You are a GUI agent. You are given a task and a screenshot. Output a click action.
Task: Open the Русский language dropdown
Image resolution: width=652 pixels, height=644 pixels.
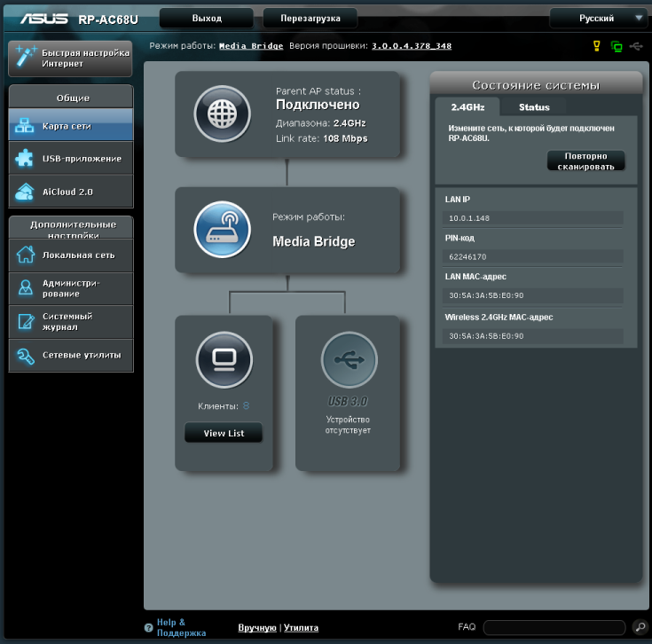coord(599,19)
